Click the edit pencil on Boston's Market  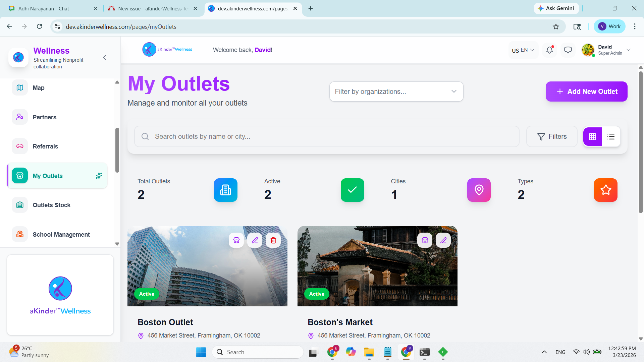pos(443,240)
